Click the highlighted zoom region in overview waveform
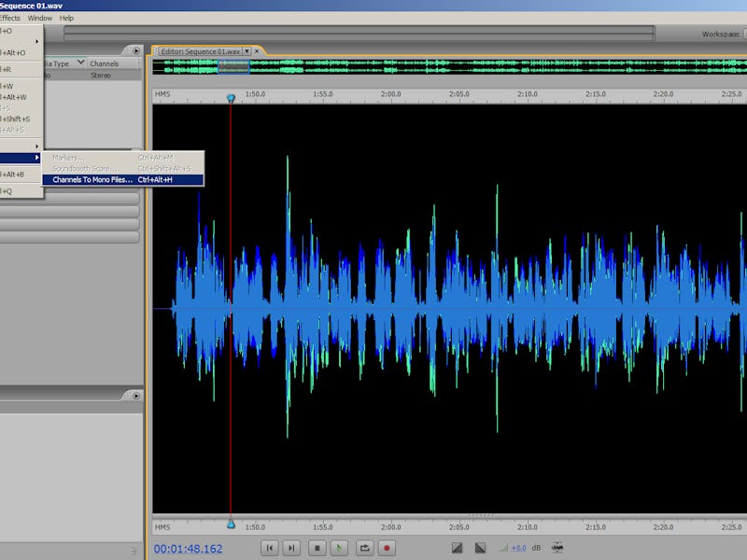 tap(233, 66)
